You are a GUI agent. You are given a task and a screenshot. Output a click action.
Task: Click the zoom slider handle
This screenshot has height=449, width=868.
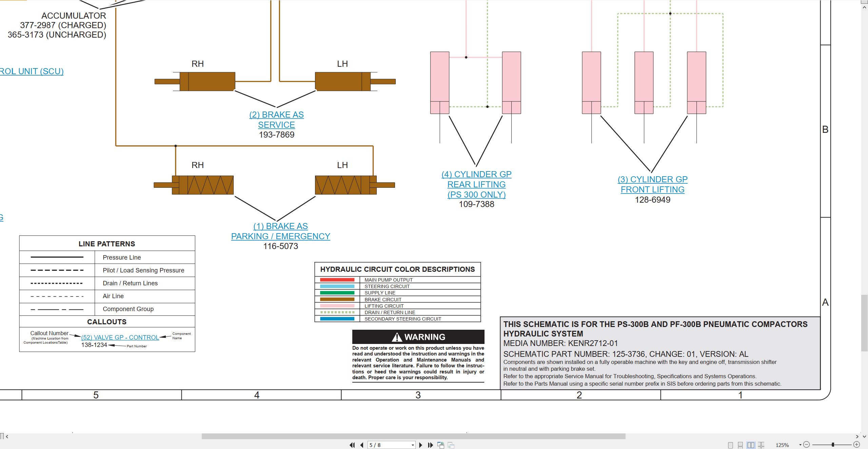[833, 445]
